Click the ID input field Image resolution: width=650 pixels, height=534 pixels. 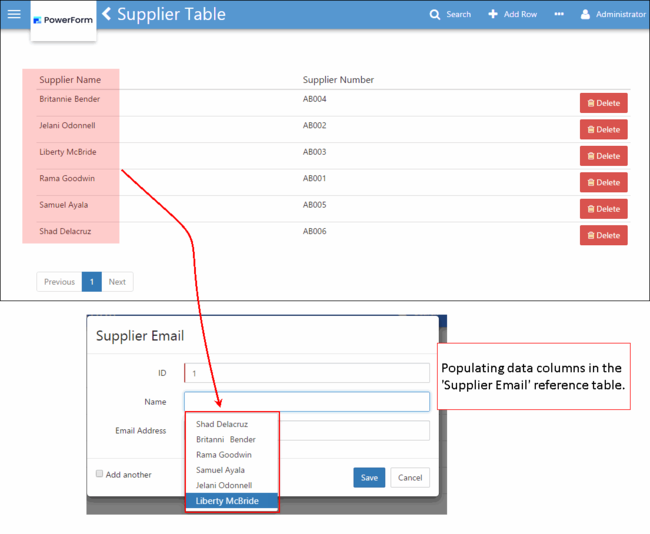[x=307, y=373]
